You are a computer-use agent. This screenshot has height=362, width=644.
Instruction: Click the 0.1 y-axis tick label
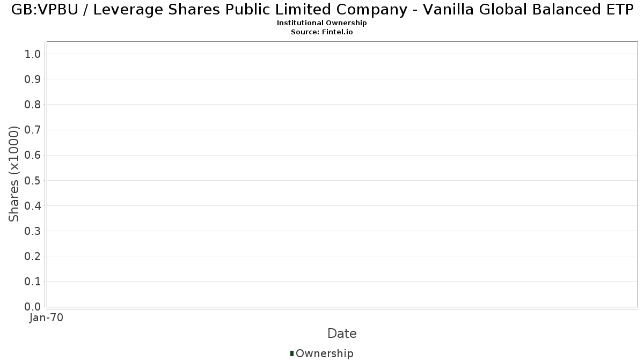(33, 282)
